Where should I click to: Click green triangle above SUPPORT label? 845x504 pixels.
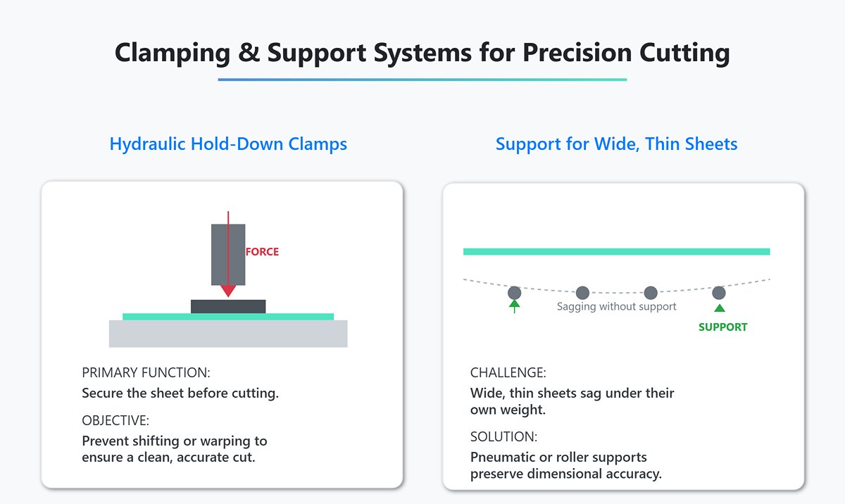point(718,308)
